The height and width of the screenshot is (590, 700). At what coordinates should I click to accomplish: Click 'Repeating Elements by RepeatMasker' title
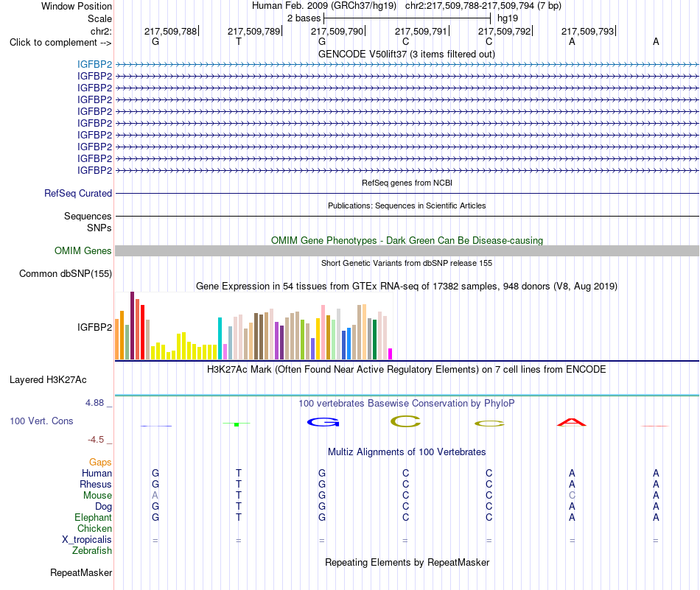[407, 562]
